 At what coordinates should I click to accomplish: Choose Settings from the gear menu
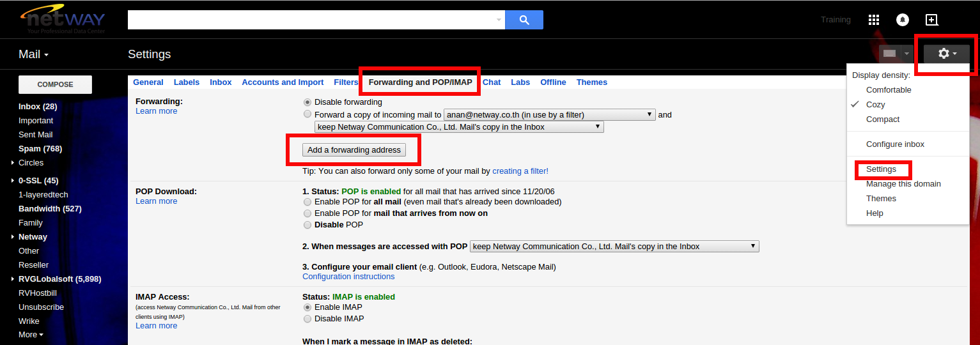[x=881, y=169]
